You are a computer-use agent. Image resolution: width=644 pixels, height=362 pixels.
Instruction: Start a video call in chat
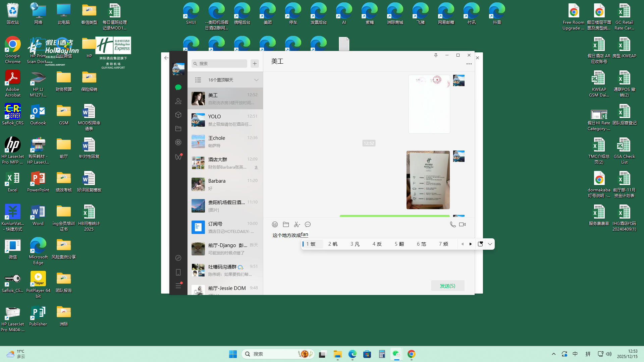point(463,224)
